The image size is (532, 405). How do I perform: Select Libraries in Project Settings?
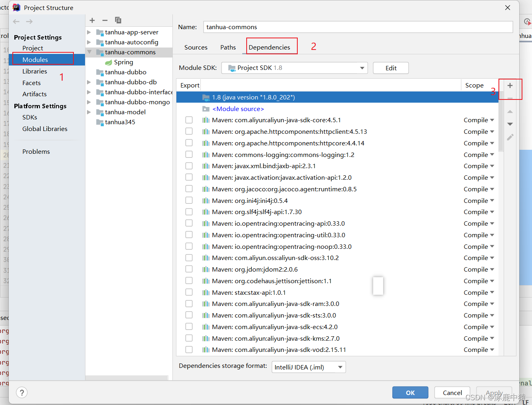click(x=35, y=71)
